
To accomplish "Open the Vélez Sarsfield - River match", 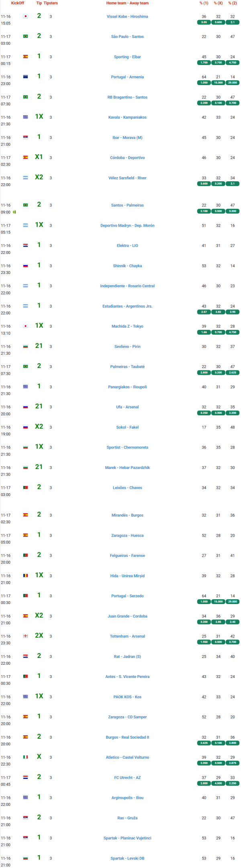I will pyautogui.click(x=127, y=178).
